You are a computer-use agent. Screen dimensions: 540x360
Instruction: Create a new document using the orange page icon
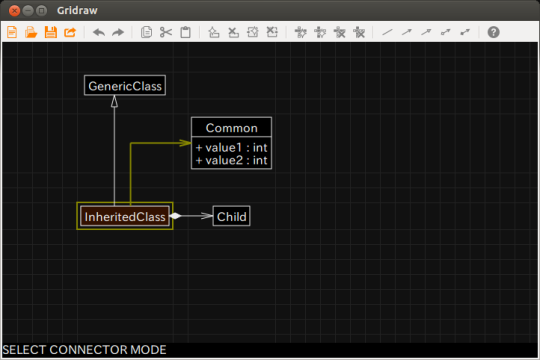tap(12, 32)
